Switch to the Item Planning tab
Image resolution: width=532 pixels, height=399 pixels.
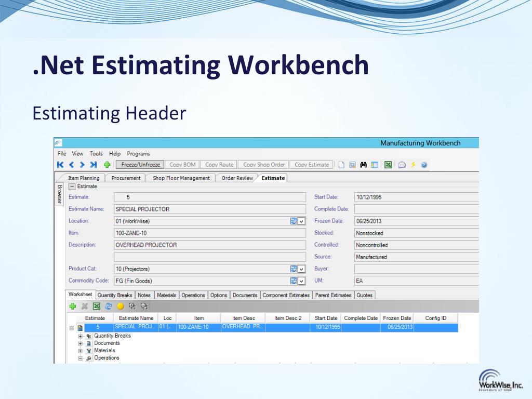pos(84,178)
